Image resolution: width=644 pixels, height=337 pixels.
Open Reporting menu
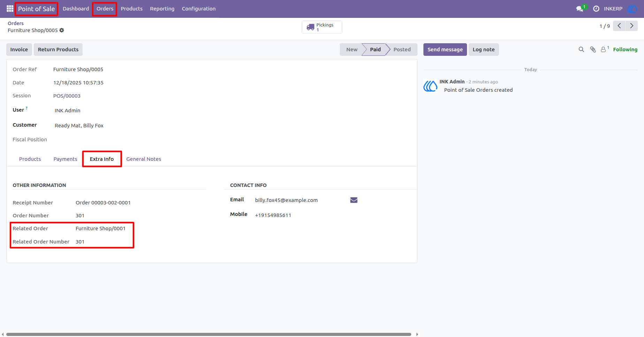[x=162, y=9]
